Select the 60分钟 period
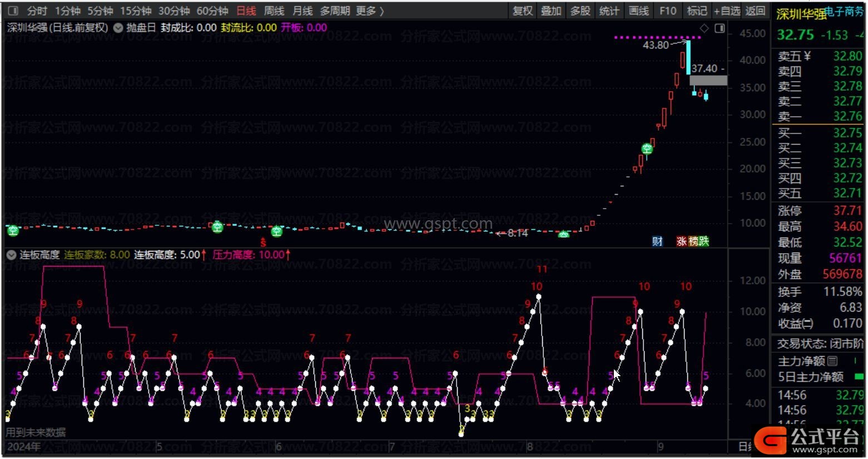868x459 pixels. (x=212, y=11)
